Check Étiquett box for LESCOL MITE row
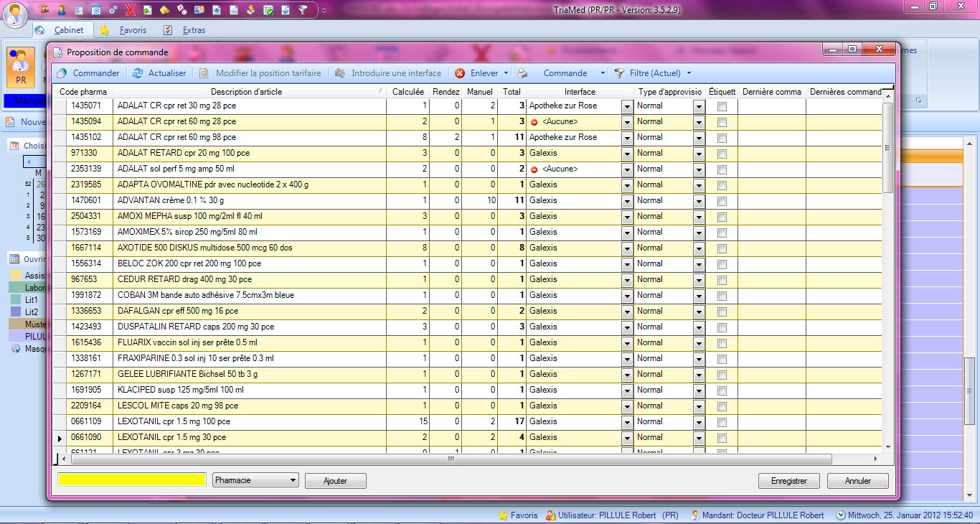Image resolution: width=980 pixels, height=524 pixels. 722,406
